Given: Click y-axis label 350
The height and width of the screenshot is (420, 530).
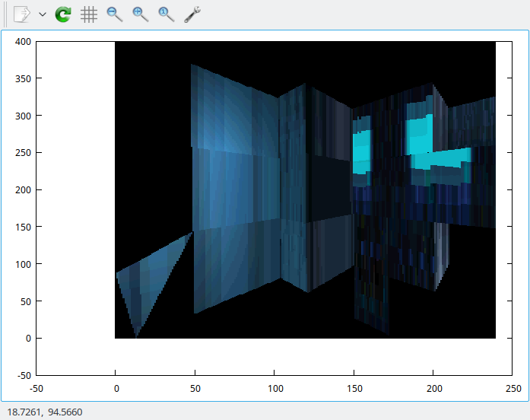Looking at the screenshot, I should [23, 79].
